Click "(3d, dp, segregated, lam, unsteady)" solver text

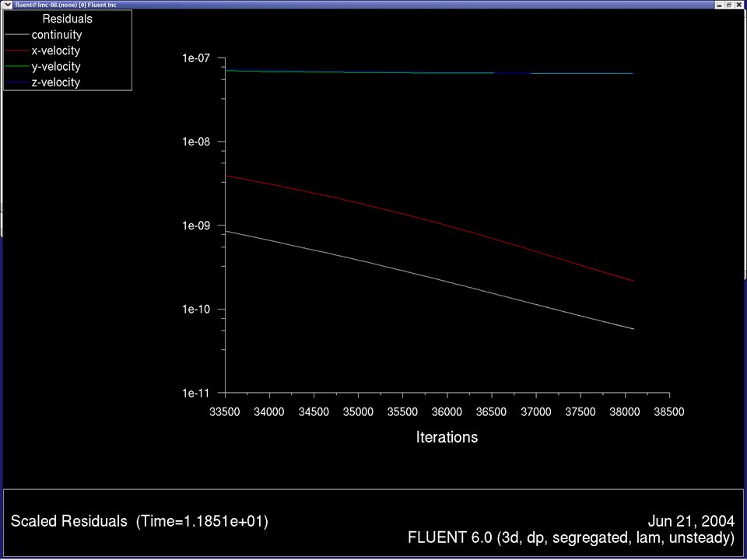click(615, 538)
